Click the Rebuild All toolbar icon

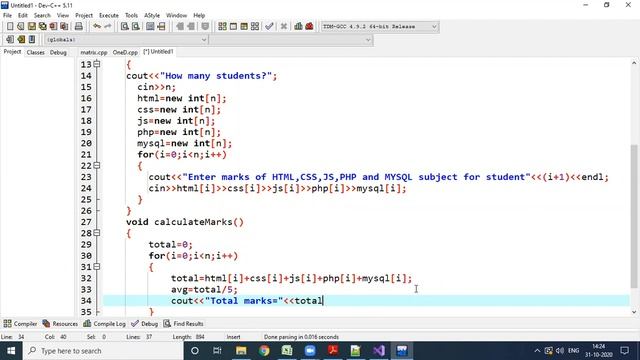(255, 27)
